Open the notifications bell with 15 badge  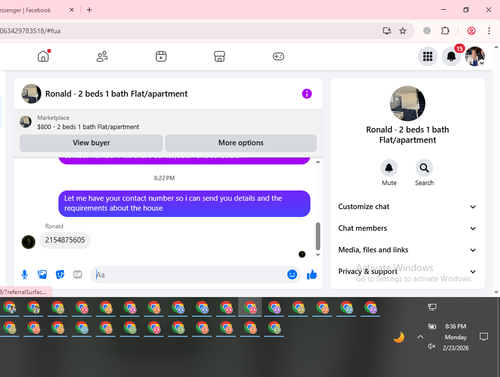451,56
